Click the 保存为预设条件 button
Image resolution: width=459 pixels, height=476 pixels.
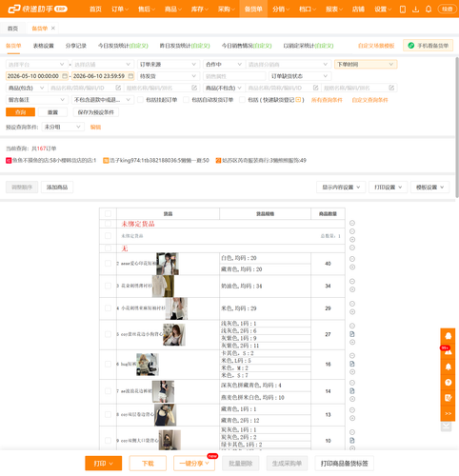(x=96, y=112)
